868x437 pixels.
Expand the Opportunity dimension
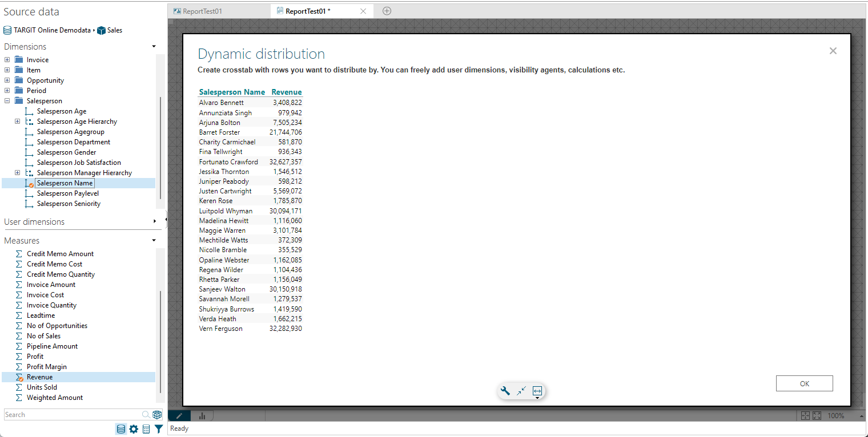pos(7,80)
